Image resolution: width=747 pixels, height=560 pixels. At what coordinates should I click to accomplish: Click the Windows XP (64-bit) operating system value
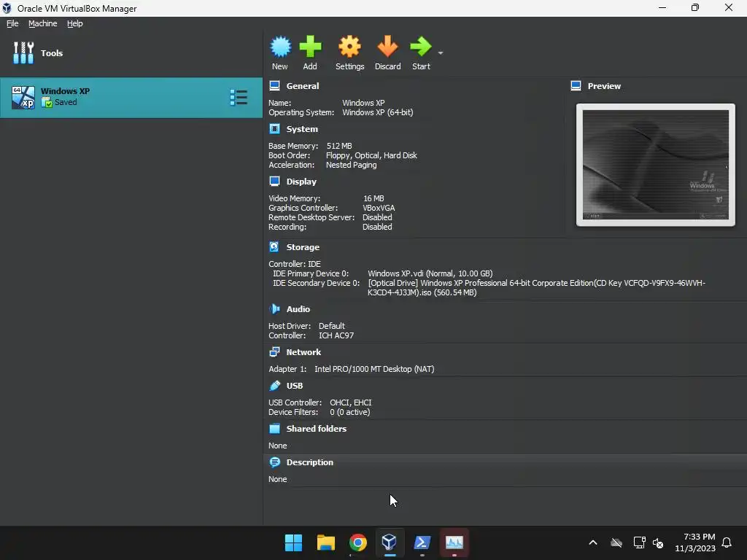[x=378, y=112]
